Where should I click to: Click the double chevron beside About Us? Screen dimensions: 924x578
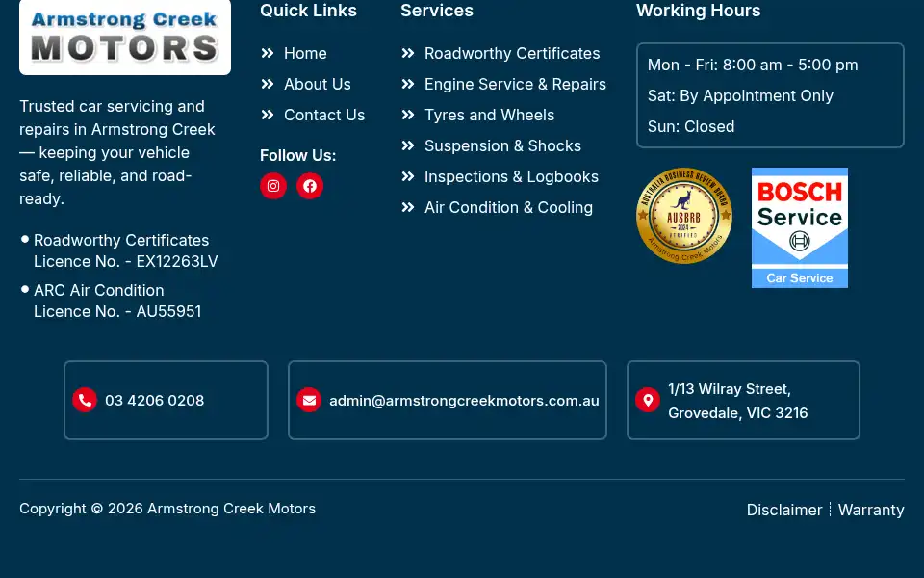pyautogui.click(x=268, y=84)
